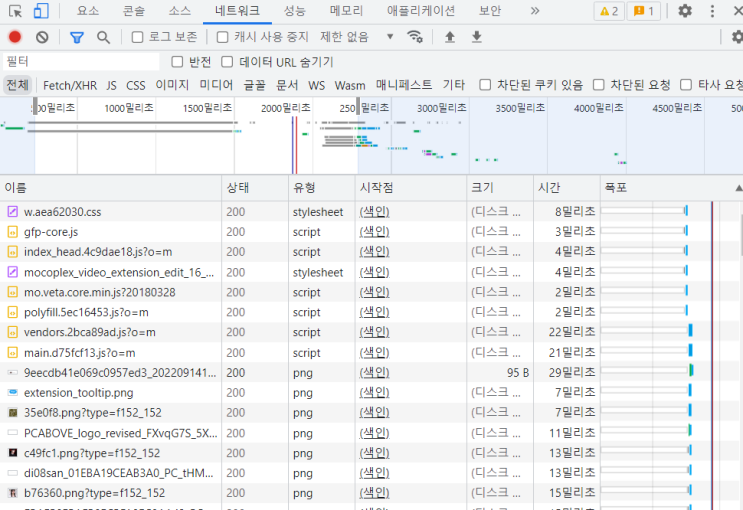Filter by 이미지 requests
Screen dimensions: 743x510
(x=172, y=85)
